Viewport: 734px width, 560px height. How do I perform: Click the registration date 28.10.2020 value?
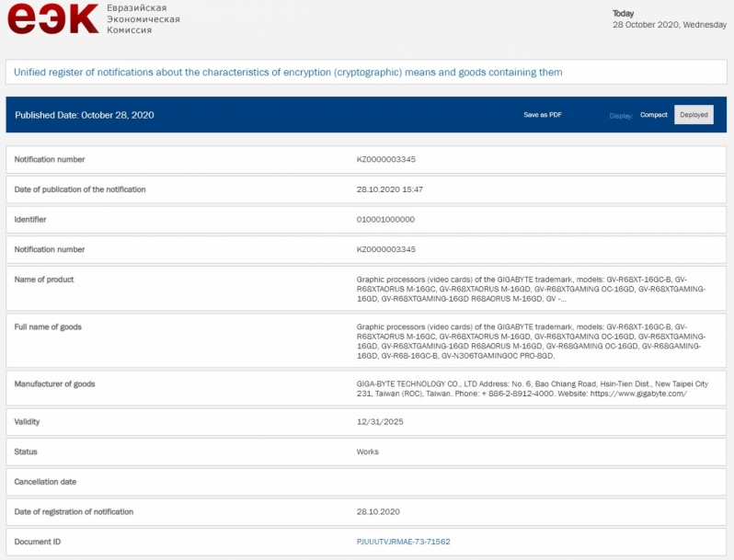(x=378, y=512)
